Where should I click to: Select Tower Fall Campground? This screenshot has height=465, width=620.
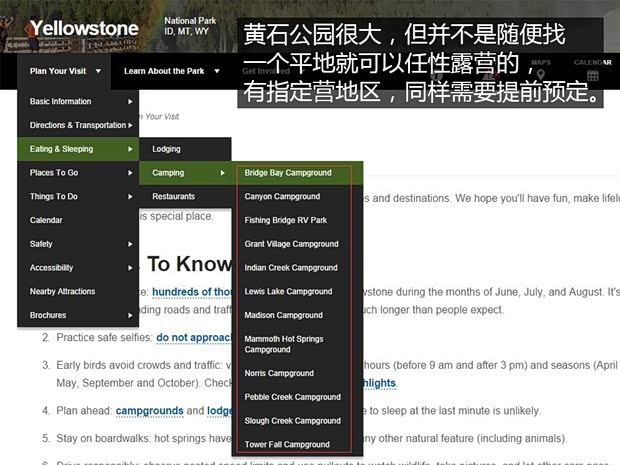287,444
